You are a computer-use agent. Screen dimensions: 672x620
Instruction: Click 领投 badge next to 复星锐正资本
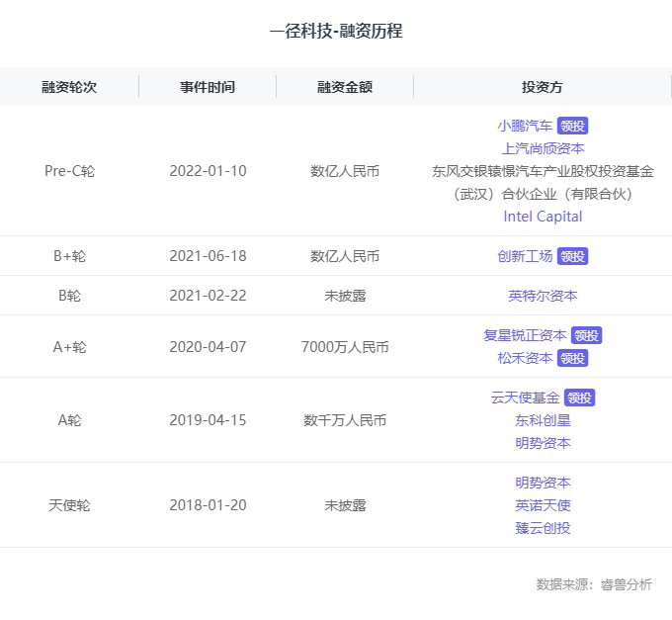(586, 335)
